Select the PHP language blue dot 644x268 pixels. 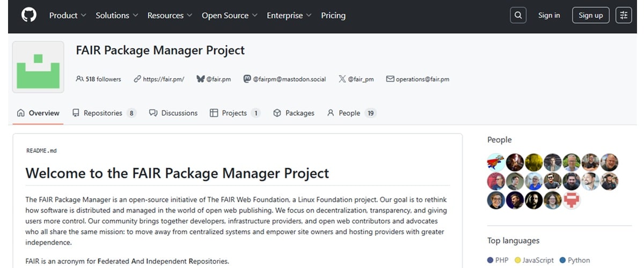(x=490, y=260)
